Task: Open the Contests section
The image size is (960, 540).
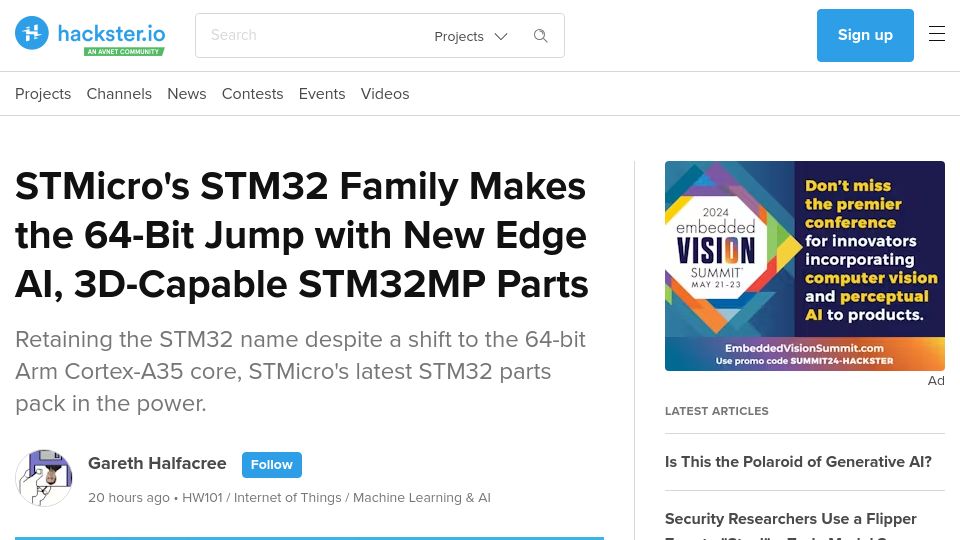Action: pyautogui.click(x=252, y=94)
